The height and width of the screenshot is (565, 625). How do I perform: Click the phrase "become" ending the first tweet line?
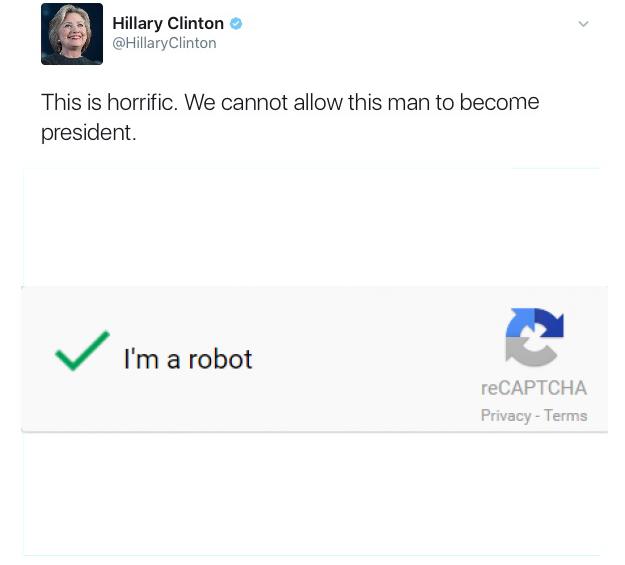click(499, 102)
